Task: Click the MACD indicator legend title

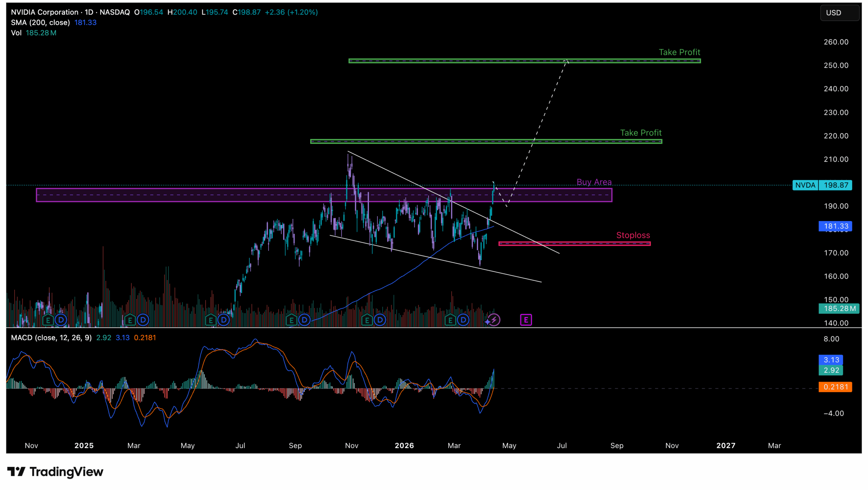Action: (x=51, y=338)
